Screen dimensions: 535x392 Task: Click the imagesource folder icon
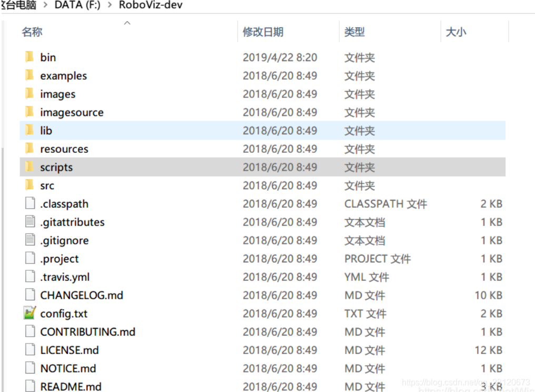(29, 112)
